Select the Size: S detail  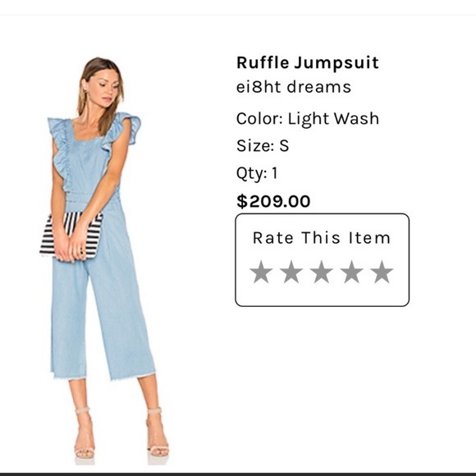263,146
